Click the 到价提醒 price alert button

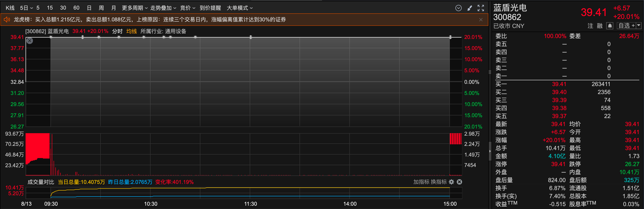[x=210, y=8]
